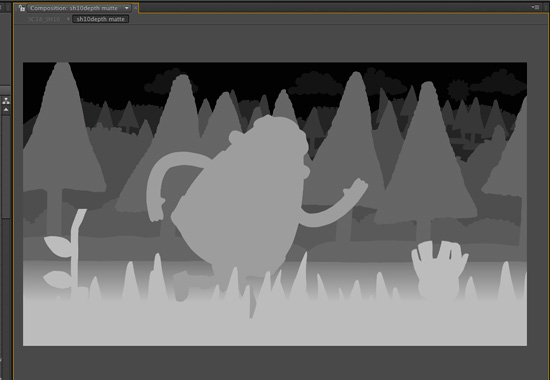Click the composition flowchart icon on left panel
The image size is (550, 380).
pos(6,101)
